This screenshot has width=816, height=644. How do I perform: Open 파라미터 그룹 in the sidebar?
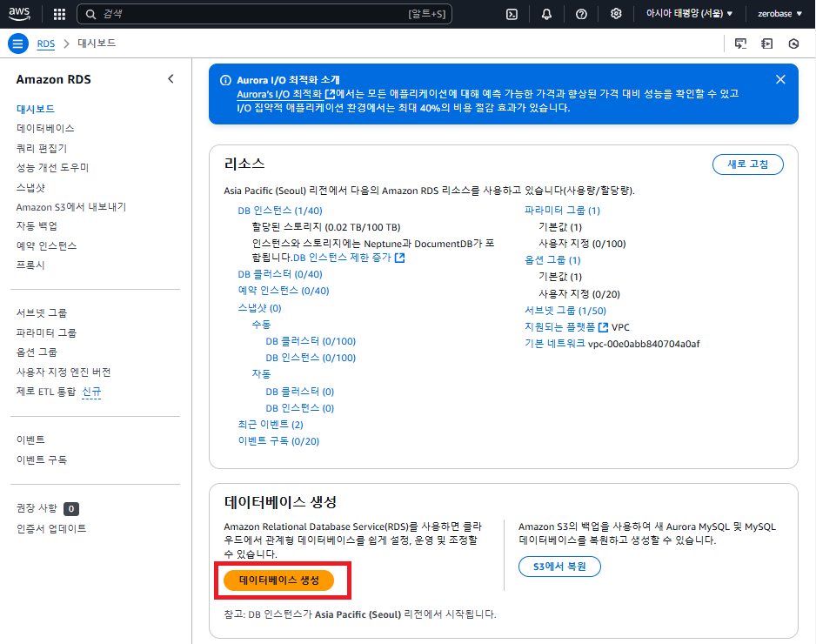click(46, 332)
